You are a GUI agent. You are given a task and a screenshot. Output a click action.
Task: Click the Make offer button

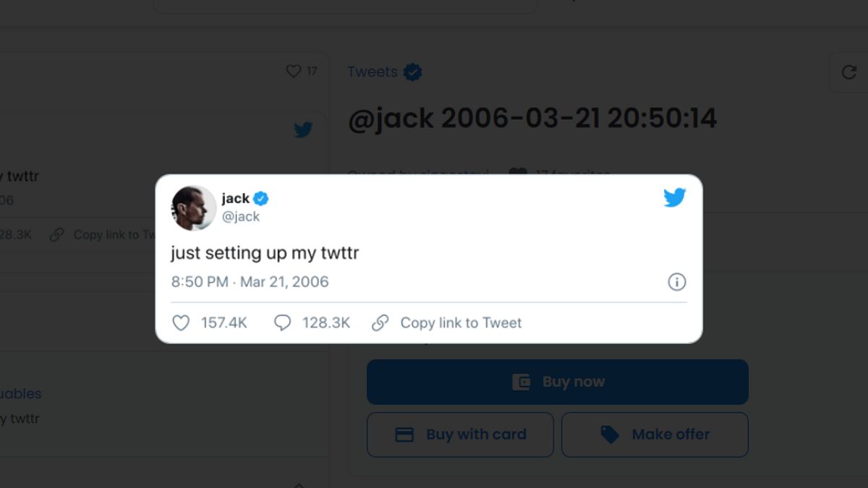coord(655,435)
